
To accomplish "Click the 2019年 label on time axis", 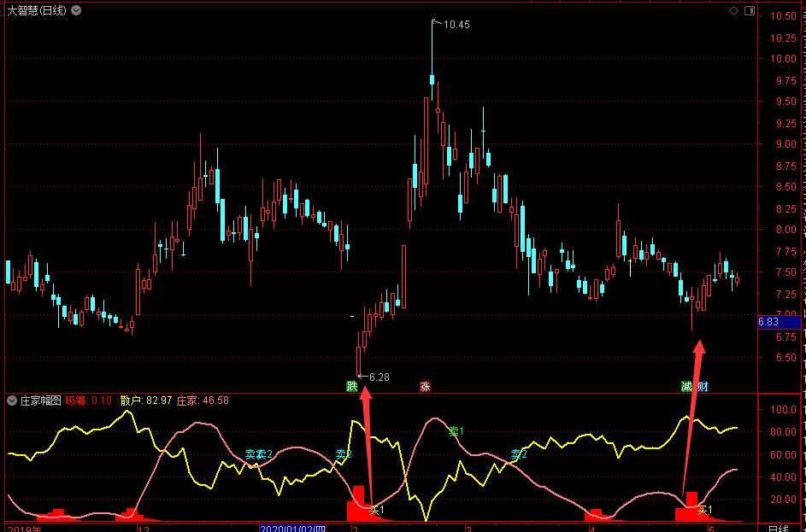I will pos(25,529).
